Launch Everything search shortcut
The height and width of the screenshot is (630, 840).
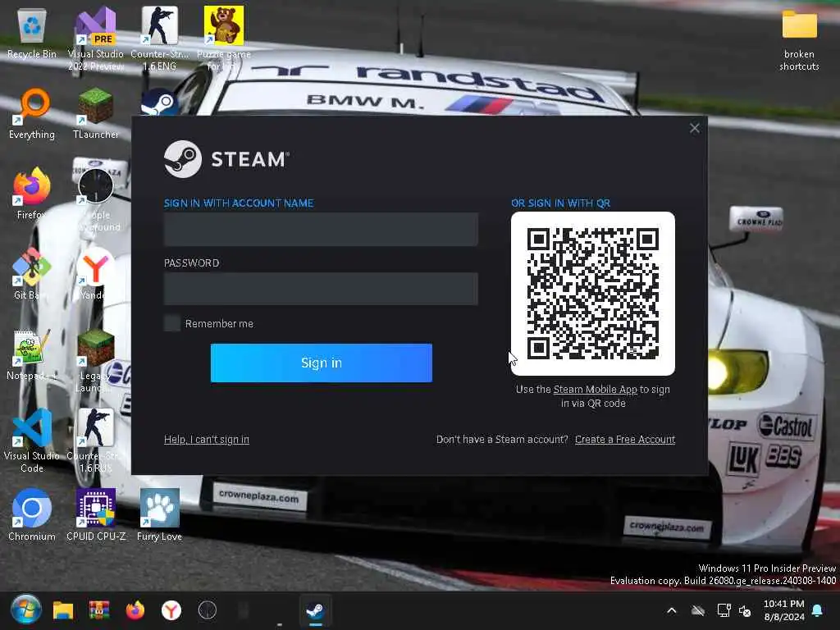point(32,113)
